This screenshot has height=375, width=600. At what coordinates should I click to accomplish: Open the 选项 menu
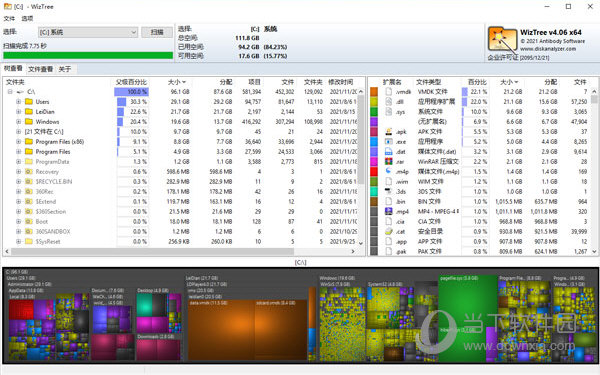click(x=27, y=18)
